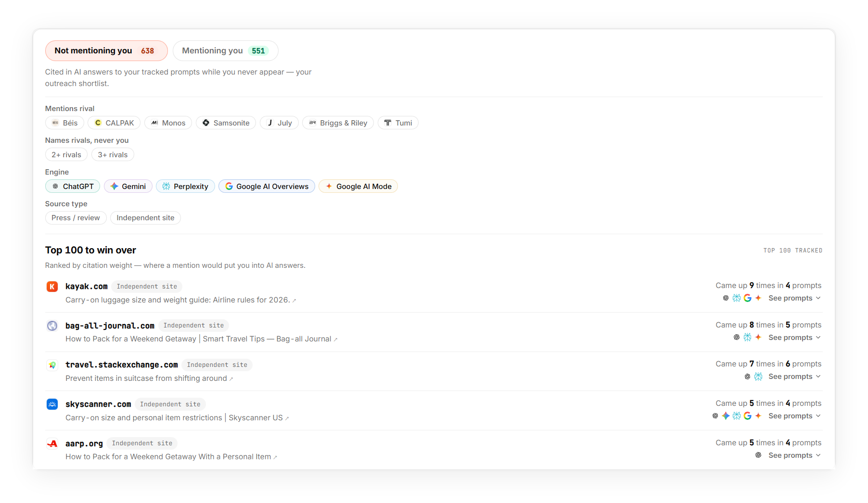
Task: Filter by Google AI Mode engine
Action: click(358, 186)
